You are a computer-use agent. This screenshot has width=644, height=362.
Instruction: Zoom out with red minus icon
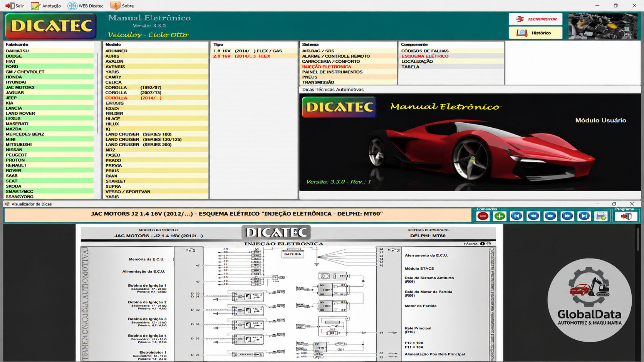[x=483, y=216]
